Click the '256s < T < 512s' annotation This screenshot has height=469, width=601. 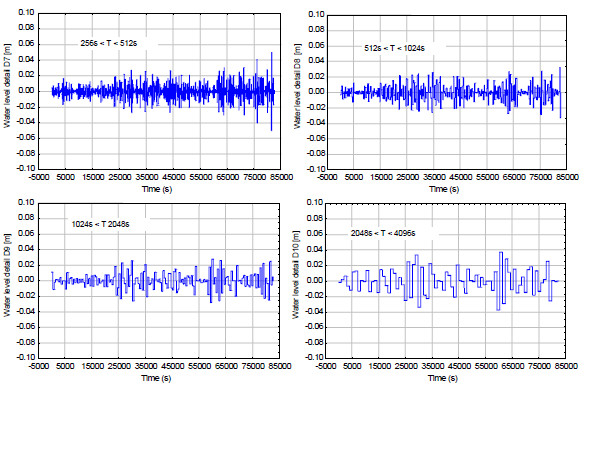click(108, 43)
